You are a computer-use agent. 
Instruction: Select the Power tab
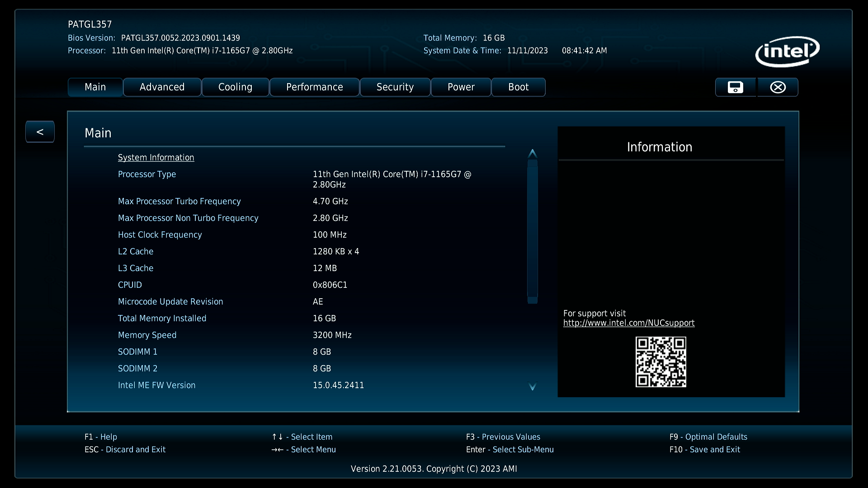click(x=461, y=87)
